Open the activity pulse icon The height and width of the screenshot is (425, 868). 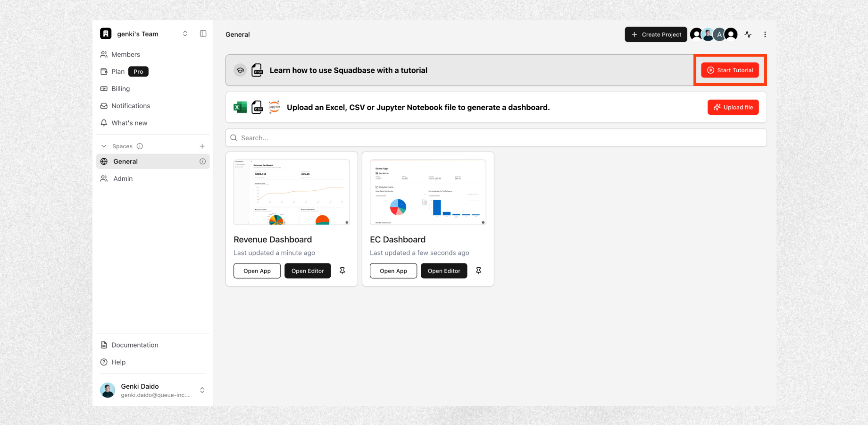tap(748, 34)
